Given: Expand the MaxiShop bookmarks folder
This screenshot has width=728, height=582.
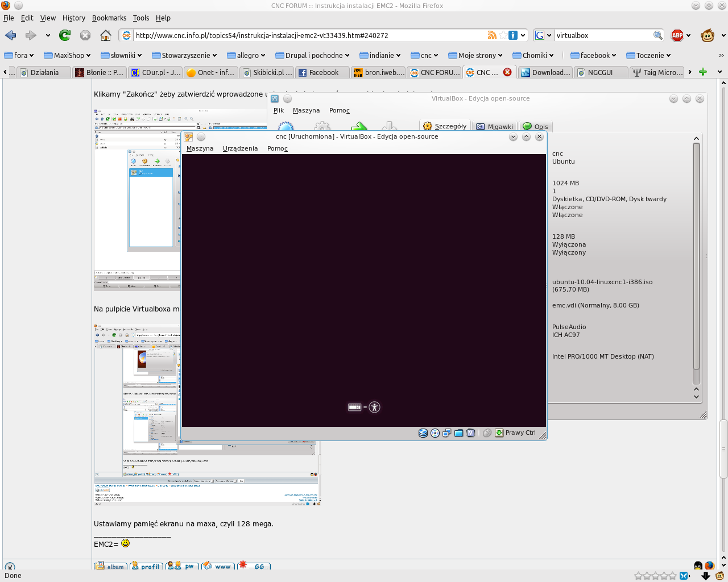Looking at the screenshot, I should tap(67, 55).
